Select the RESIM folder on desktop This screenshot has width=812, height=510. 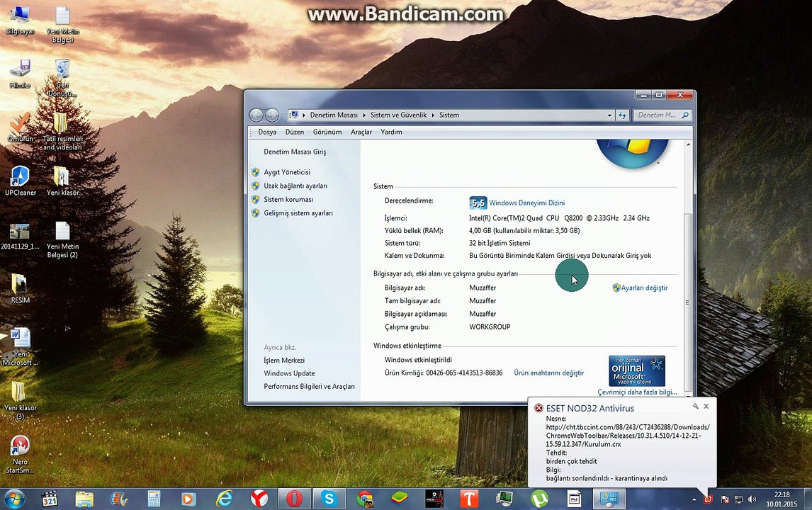(x=21, y=288)
